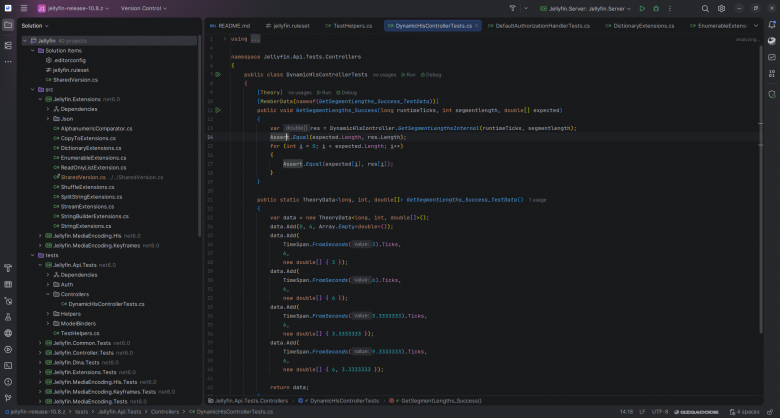The height and width of the screenshot is (418, 780).
Task: Switch to the README.md tab
Action: 230,26
